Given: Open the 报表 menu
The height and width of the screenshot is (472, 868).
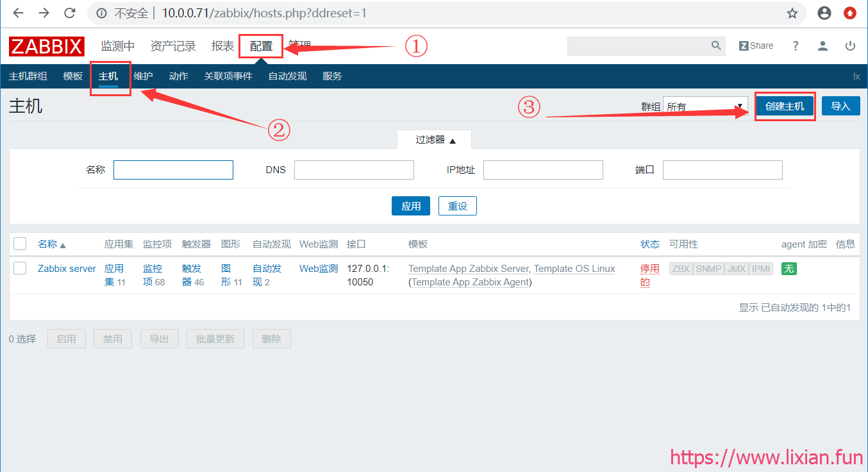Looking at the screenshot, I should (x=223, y=46).
